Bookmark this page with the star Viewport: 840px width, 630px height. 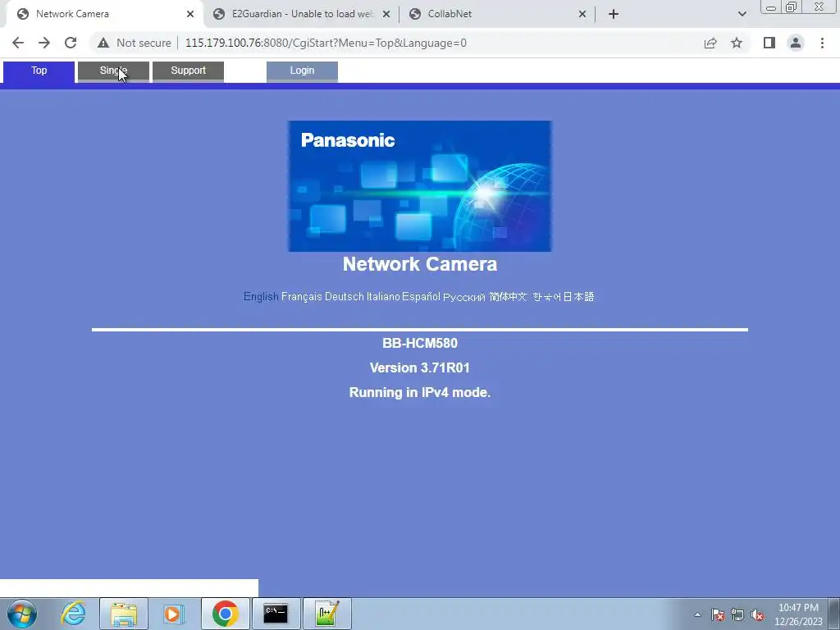(737, 43)
